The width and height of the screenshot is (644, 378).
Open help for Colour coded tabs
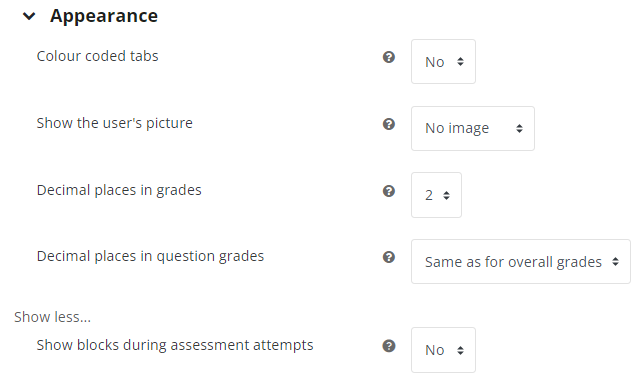tap(389, 57)
